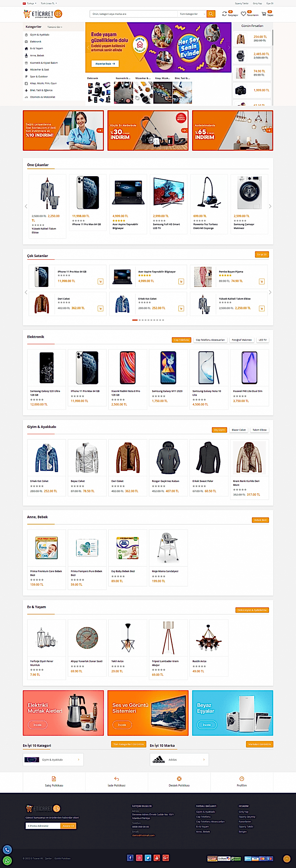Image resolution: width=296 pixels, height=868 pixels.
Task: Show next Öne Çıkanlar products with right arrow
Action: pos(270,206)
